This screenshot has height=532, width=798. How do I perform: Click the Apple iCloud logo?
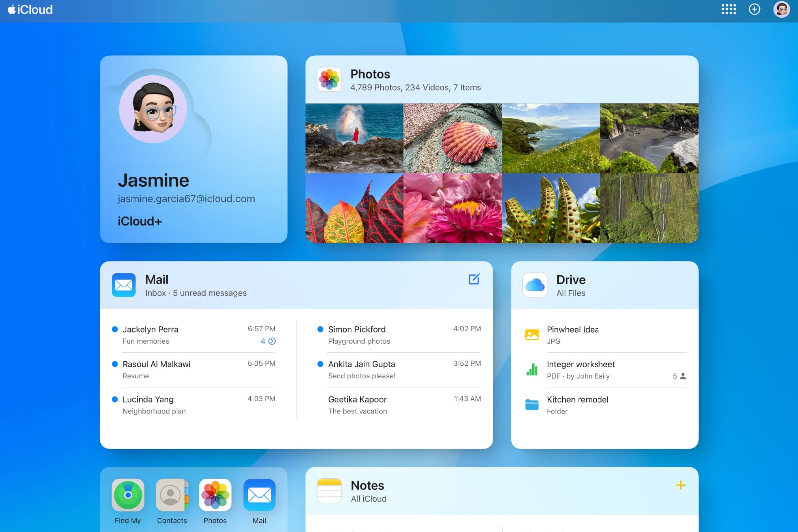tap(31, 9)
